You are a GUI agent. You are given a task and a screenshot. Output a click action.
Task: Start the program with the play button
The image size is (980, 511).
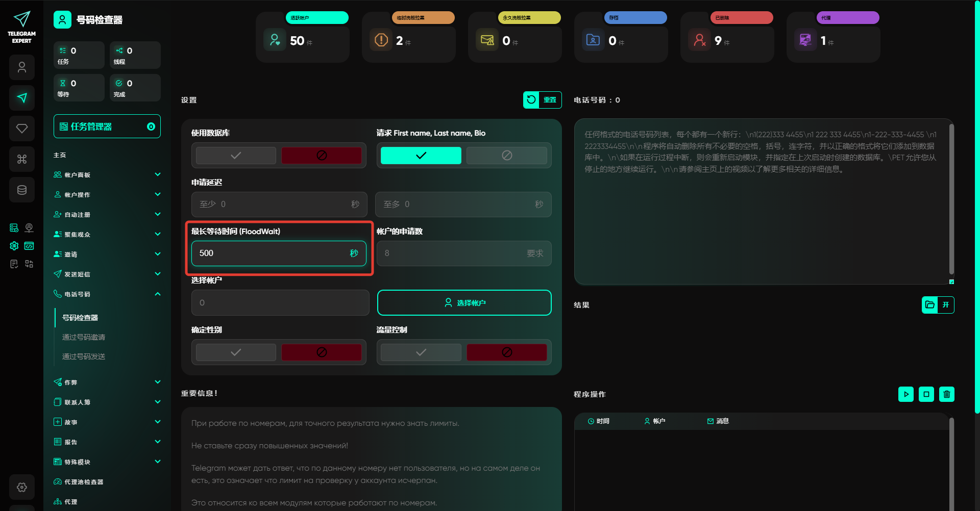coord(906,394)
